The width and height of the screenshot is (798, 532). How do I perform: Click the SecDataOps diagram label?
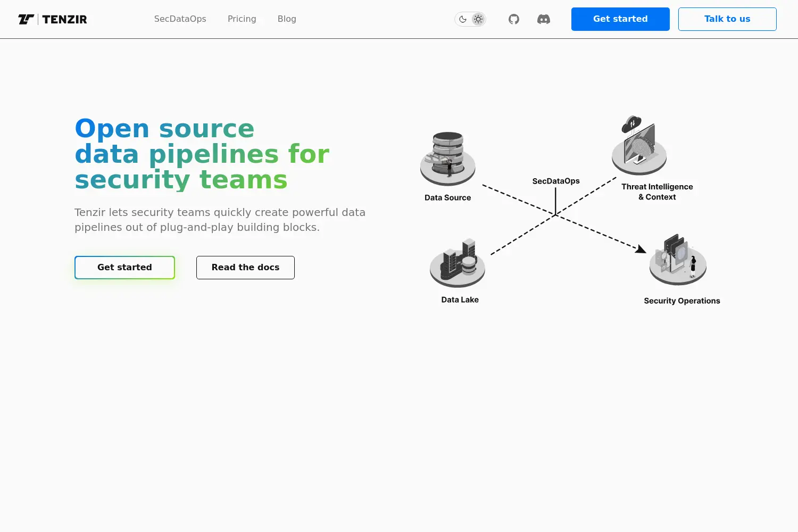[556, 181]
